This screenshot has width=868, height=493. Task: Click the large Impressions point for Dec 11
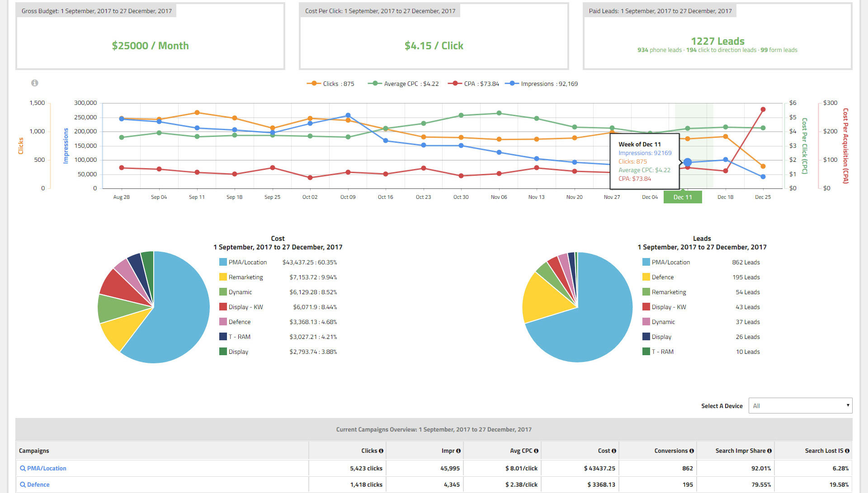(688, 162)
